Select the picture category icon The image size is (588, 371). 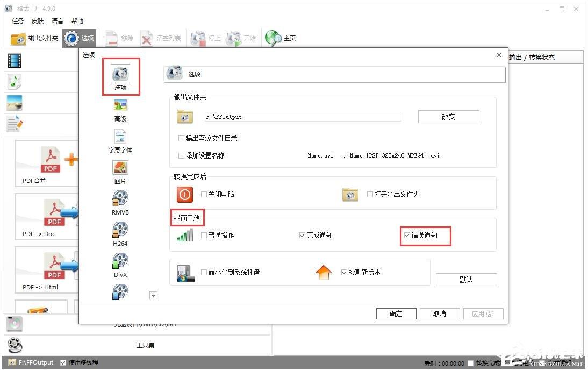[15, 103]
